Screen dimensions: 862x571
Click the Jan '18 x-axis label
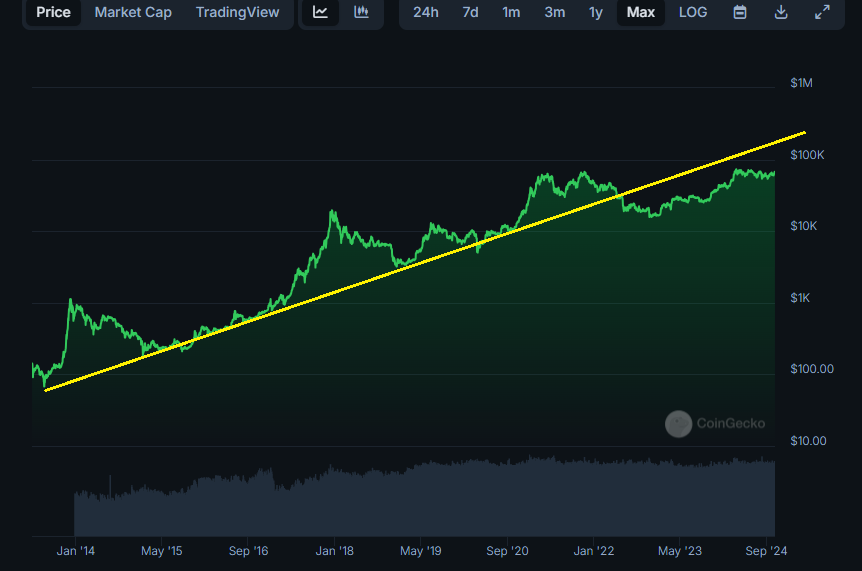click(x=334, y=551)
